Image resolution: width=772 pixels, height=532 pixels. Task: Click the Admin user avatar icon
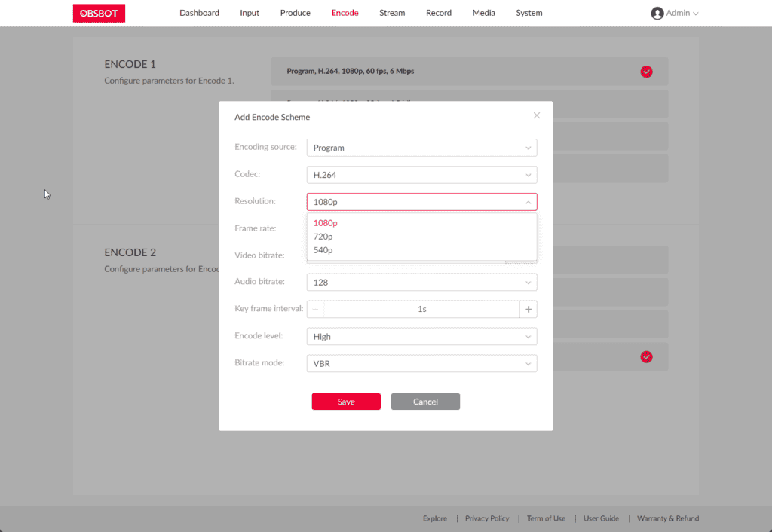(x=657, y=13)
